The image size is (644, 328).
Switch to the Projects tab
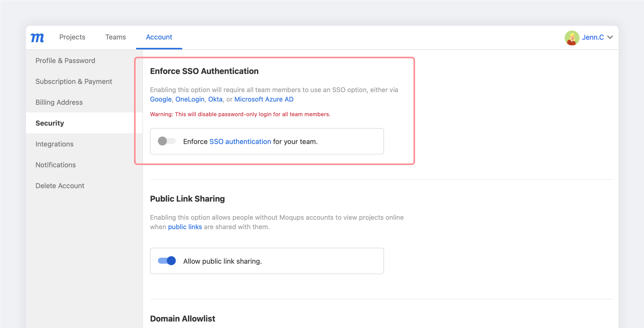coord(72,37)
